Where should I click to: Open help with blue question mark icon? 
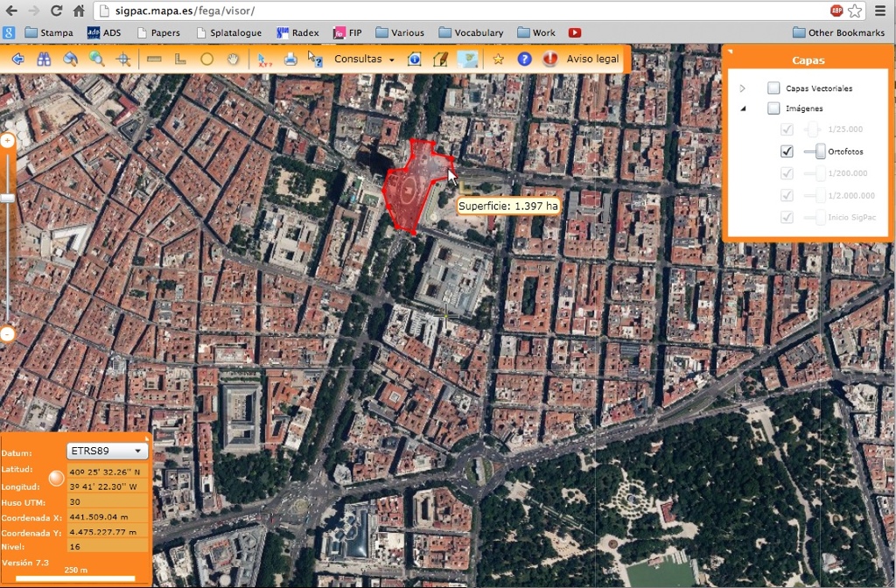pos(524,59)
